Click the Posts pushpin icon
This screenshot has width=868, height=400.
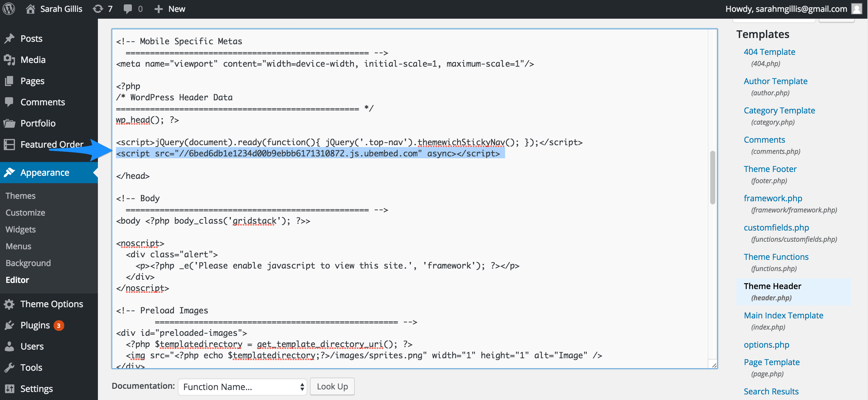[x=9, y=38]
